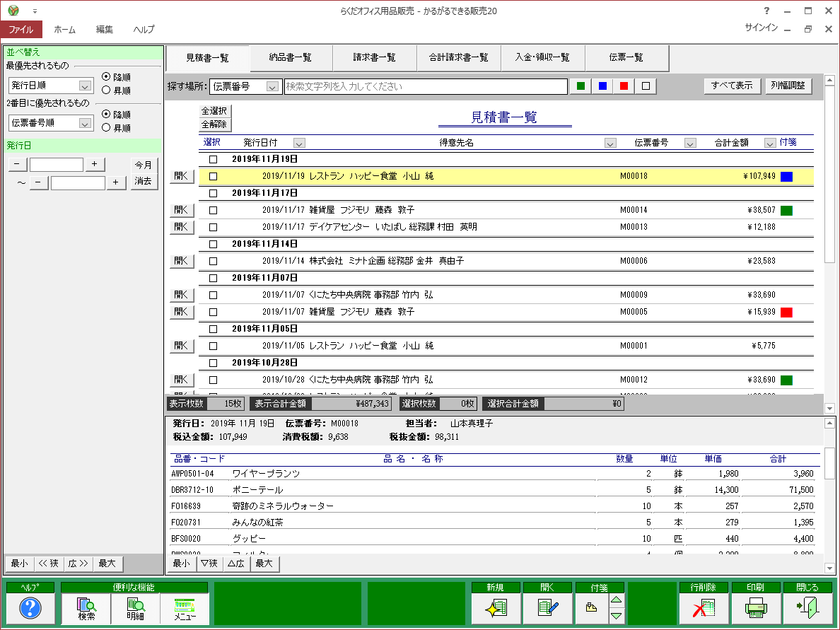Create a new slip with 新規 icon
This screenshot has height=630, width=840.
tap(496, 608)
